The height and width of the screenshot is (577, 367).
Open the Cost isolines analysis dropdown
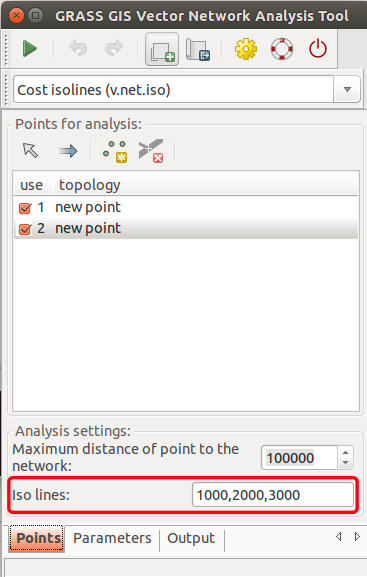click(x=347, y=89)
